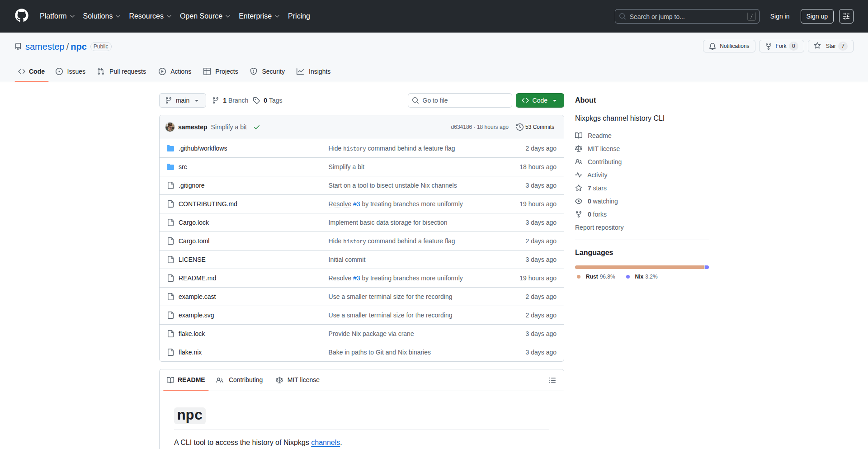Open the Cargo.toml file link
This screenshot has height=449, width=868.
click(194, 241)
